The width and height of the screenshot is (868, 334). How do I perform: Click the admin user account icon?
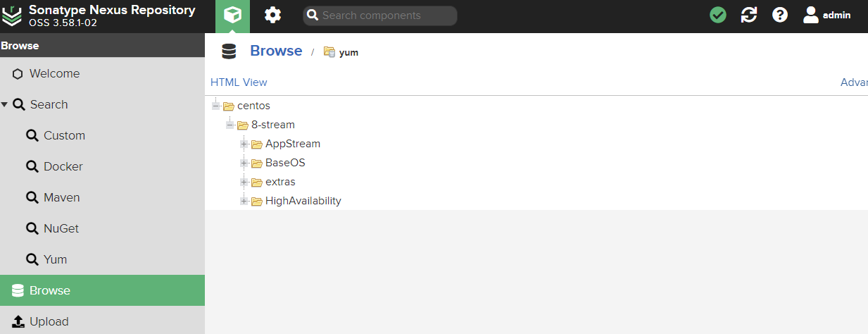coord(812,15)
